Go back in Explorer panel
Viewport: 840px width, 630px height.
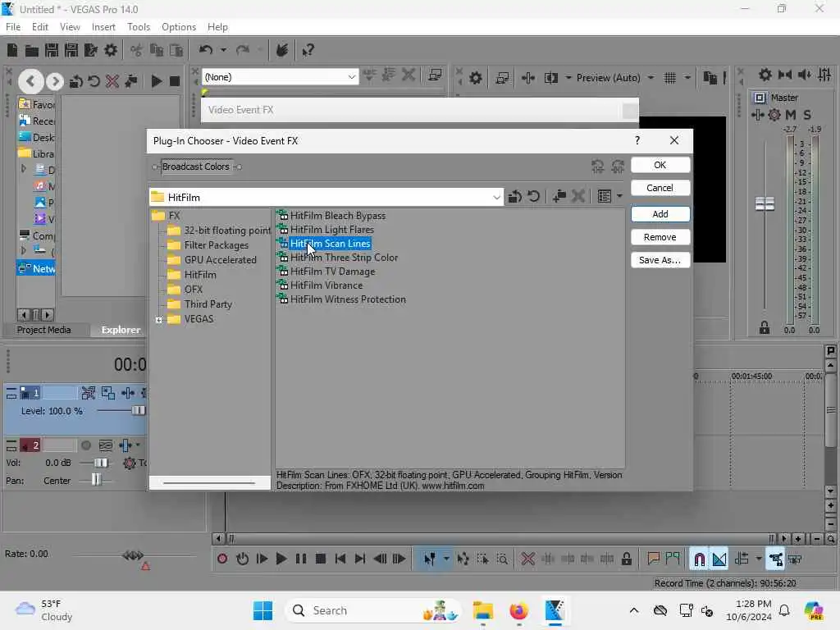[30, 81]
